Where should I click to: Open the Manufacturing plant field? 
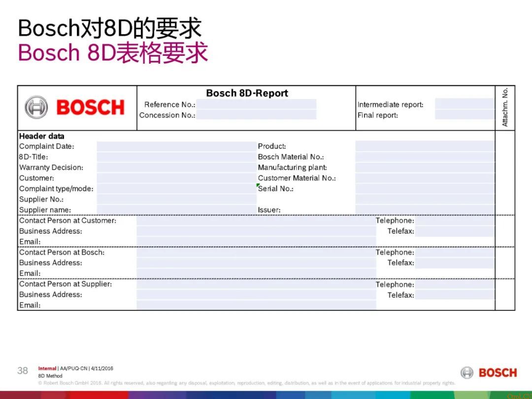pos(424,167)
